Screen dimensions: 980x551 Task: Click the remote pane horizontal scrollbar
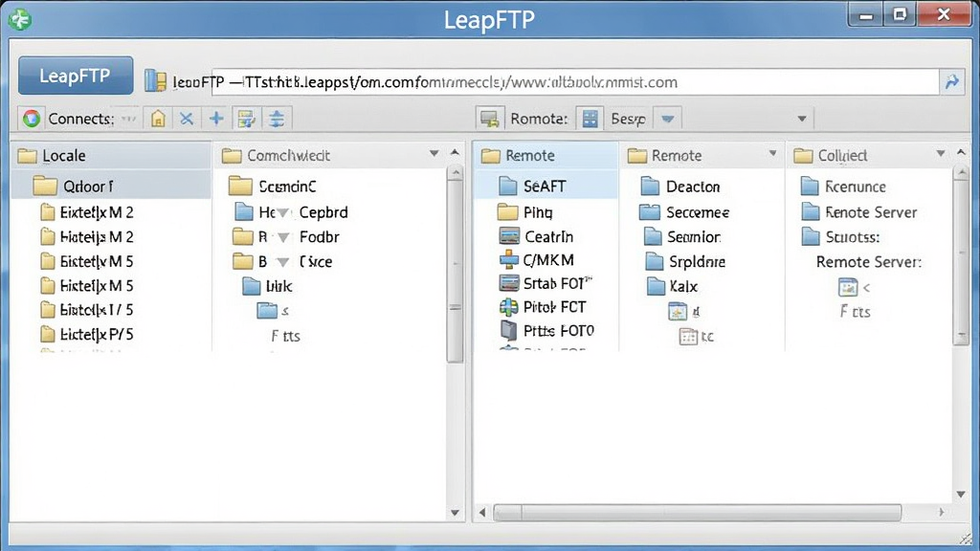(x=698, y=513)
